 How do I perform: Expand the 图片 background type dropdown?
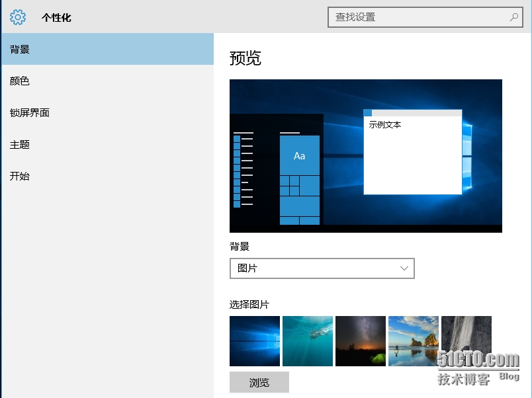click(322, 268)
